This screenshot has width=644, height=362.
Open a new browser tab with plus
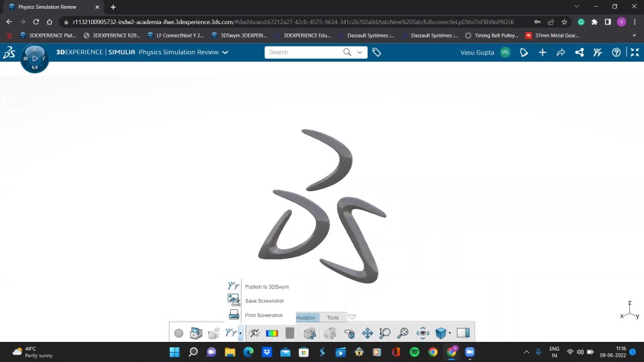(113, 7)
